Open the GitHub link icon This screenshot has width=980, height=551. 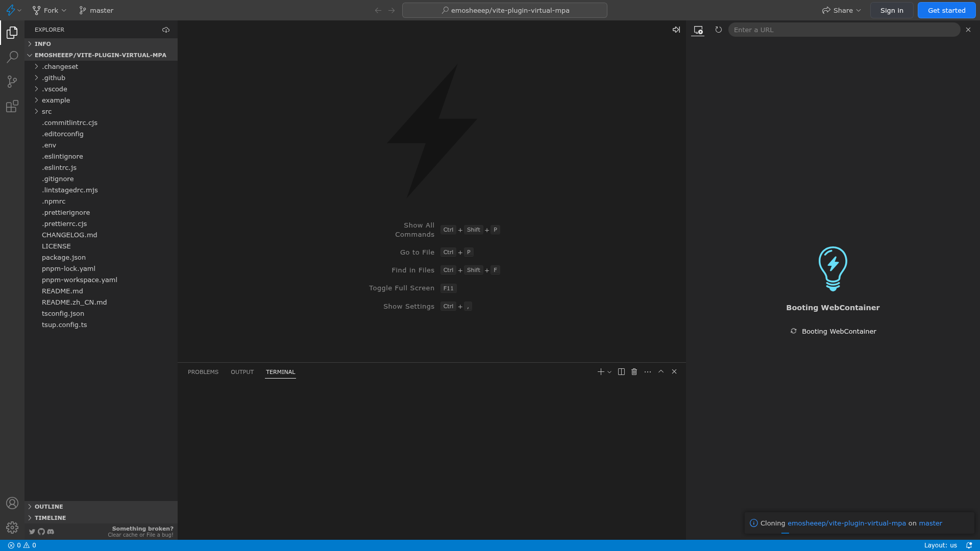[41, 532]
